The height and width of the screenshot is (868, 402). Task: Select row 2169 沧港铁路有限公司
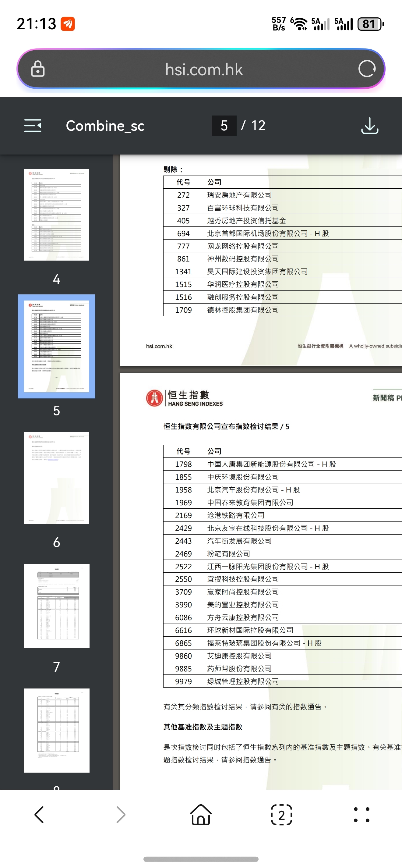(283, 516)
